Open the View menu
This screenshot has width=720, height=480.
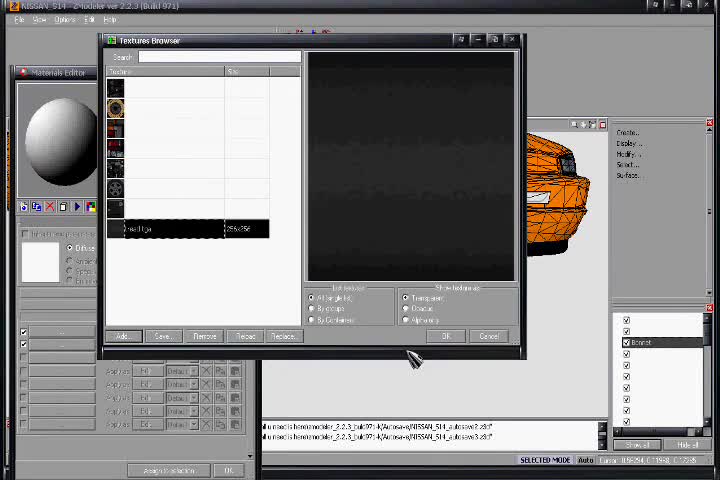[x=39, y=20]
